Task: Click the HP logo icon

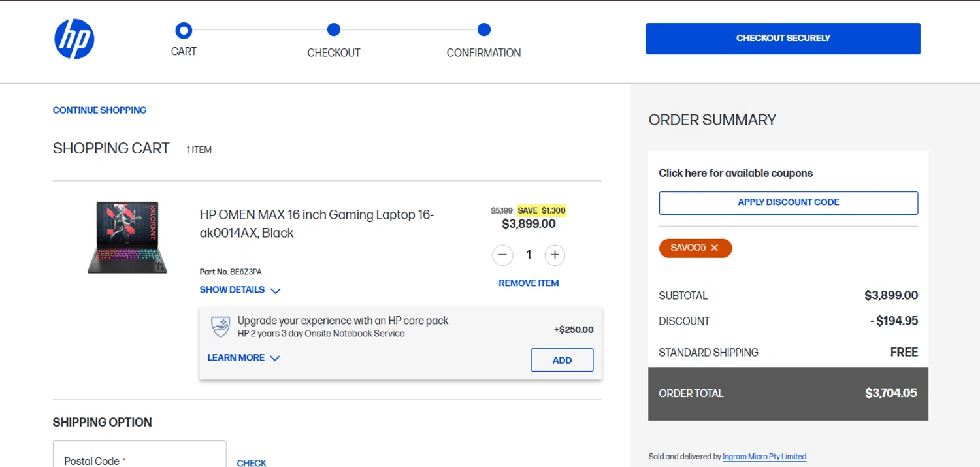Action: (74, 39)
